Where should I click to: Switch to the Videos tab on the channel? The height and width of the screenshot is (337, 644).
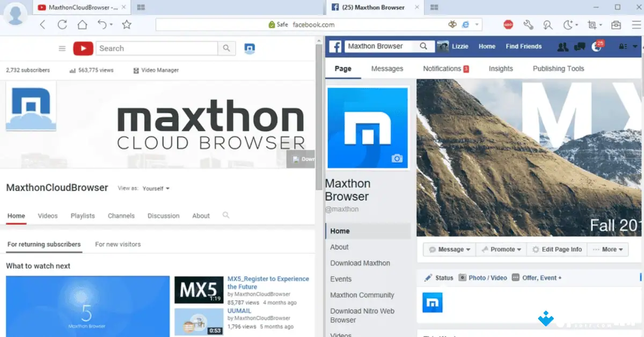(47, 216)
